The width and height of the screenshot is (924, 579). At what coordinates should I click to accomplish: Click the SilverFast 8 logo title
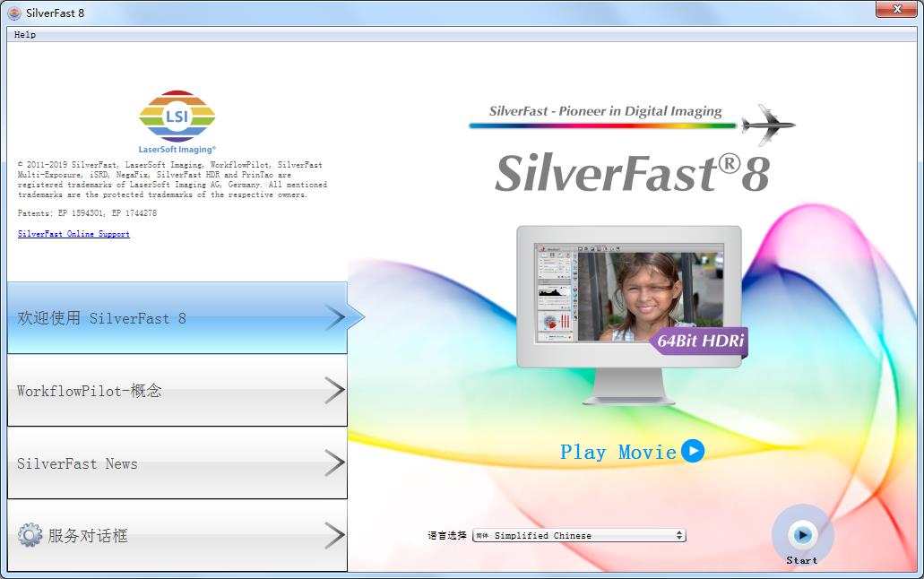(633, 173)
